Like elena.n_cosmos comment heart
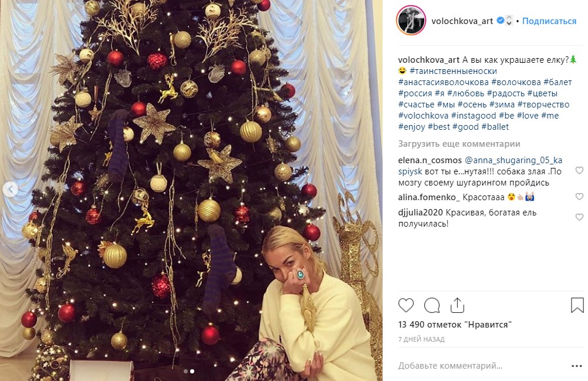The width and height of the screenshot is (588, 381). (x=579, y=171)
